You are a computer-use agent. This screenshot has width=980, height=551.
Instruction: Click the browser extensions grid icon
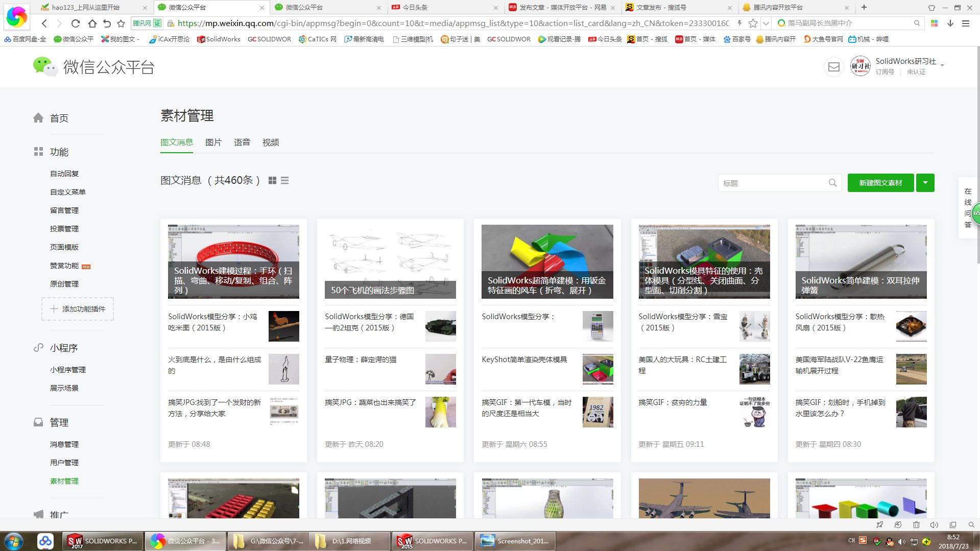point(934,23)
